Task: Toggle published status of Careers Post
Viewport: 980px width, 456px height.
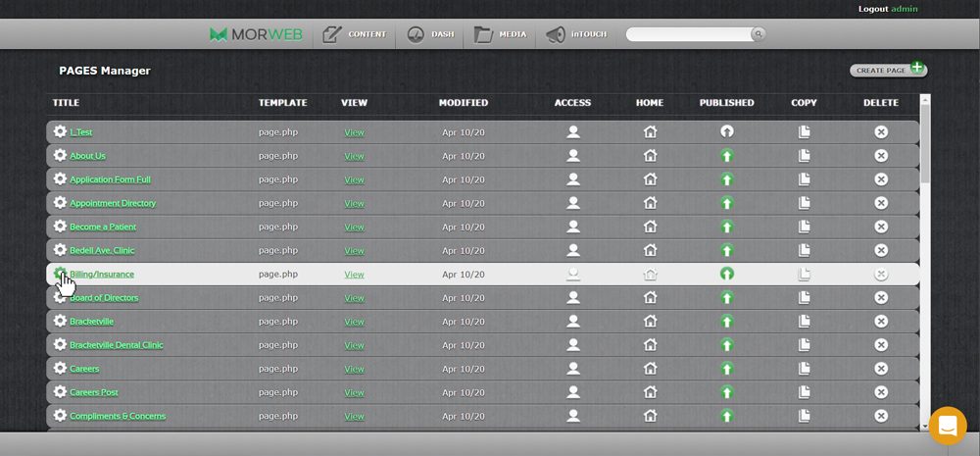Action: 726,392
